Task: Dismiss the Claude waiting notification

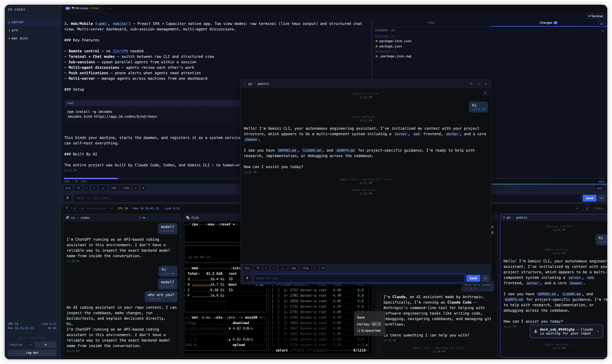Action: point(598,331)
